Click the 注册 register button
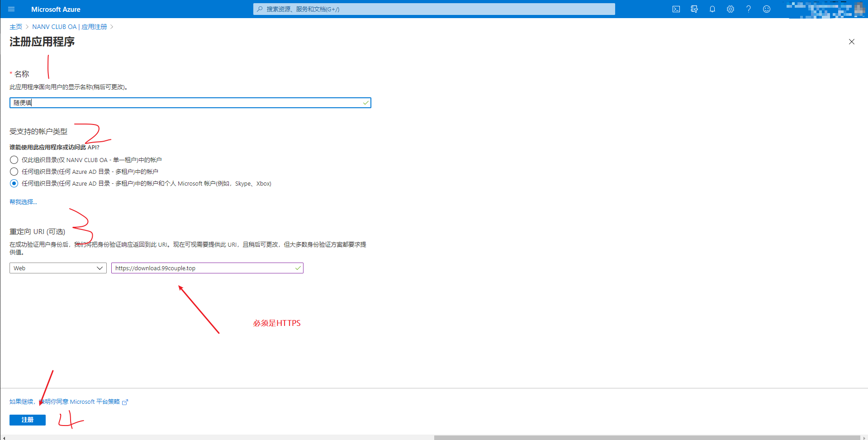The image size is (868, 440). 28,420
